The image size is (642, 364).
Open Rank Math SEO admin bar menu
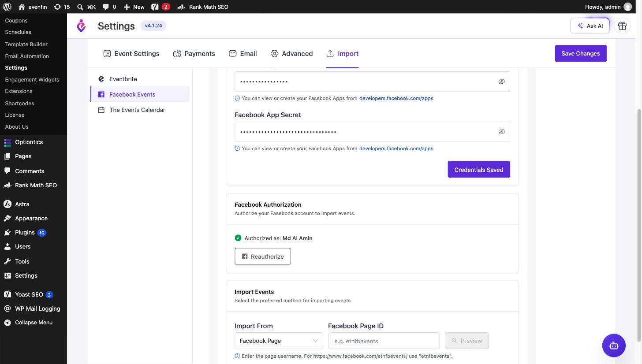pyautogui.click(x=203, y=7)
